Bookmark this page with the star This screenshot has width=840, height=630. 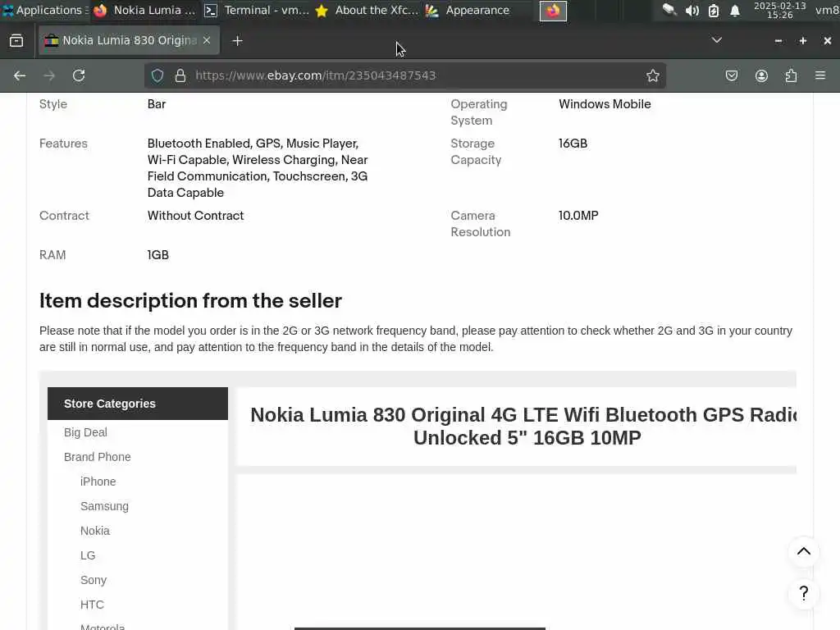[652, 75]
